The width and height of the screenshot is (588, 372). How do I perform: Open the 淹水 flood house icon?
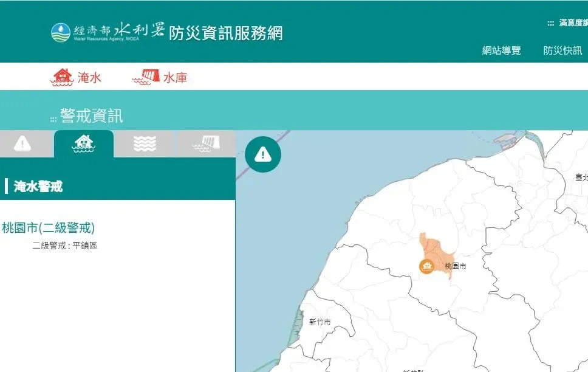62,77
